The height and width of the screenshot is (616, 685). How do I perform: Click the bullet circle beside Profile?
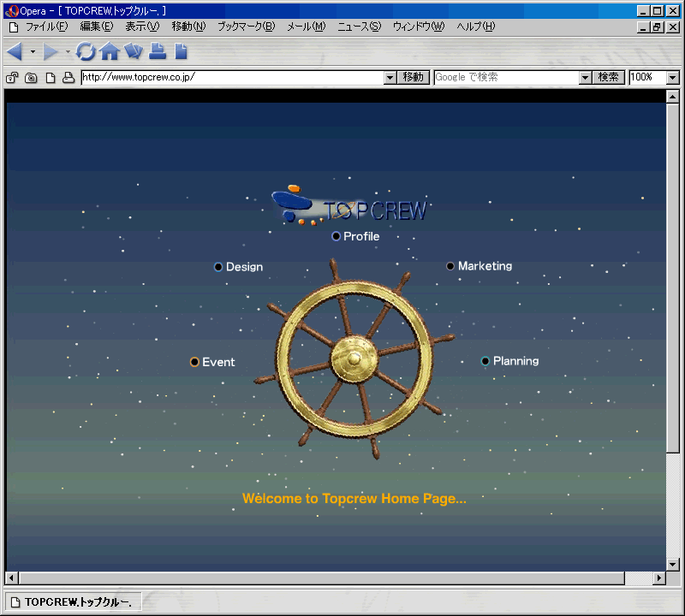click(x=336, y=236)
